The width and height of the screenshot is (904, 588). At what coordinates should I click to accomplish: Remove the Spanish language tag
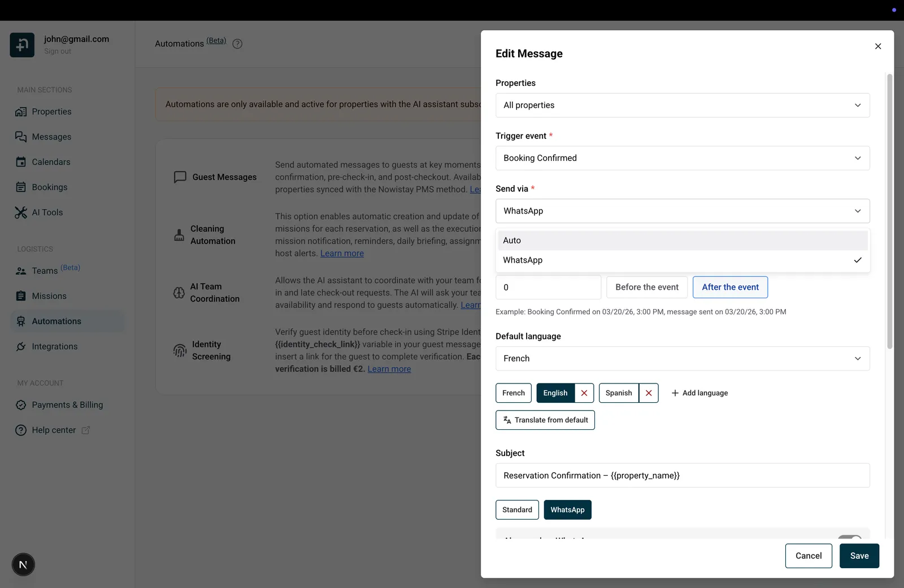649,393
